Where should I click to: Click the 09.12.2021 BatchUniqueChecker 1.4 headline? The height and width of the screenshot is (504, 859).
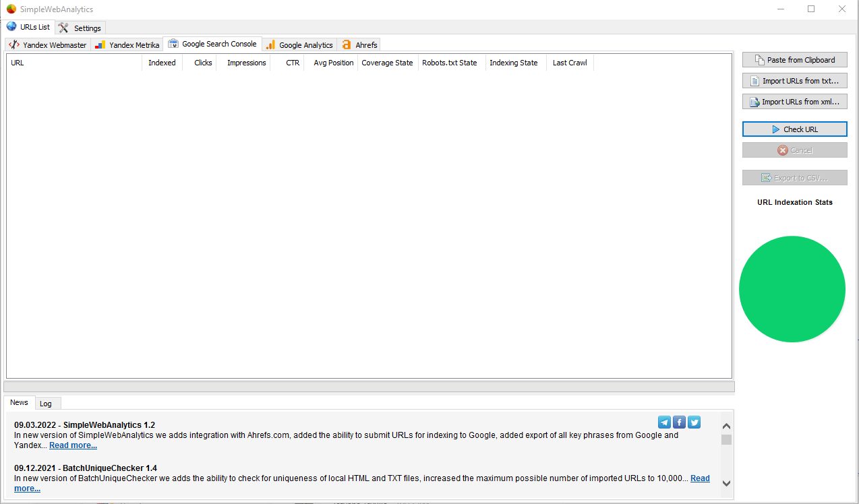point(86,468)
